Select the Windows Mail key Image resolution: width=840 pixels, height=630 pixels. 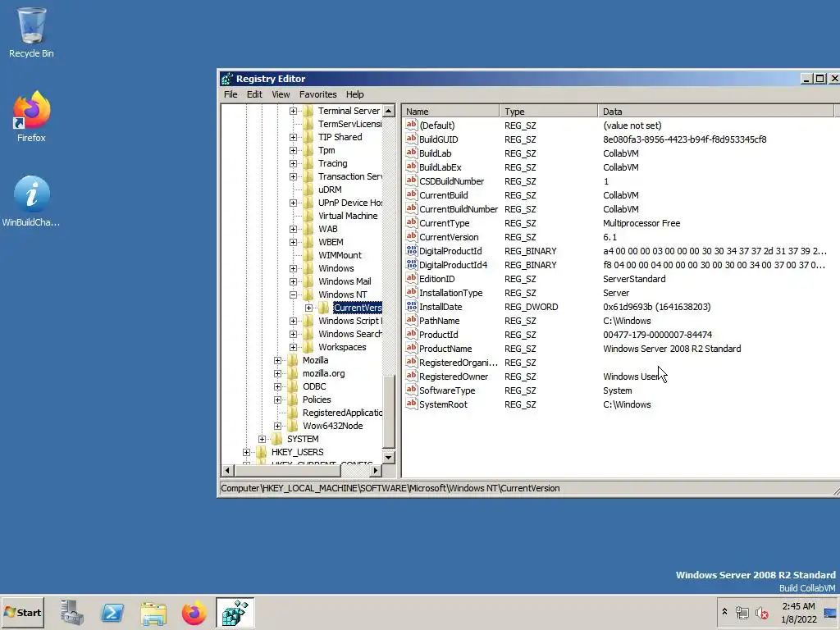tap(345, 281)
